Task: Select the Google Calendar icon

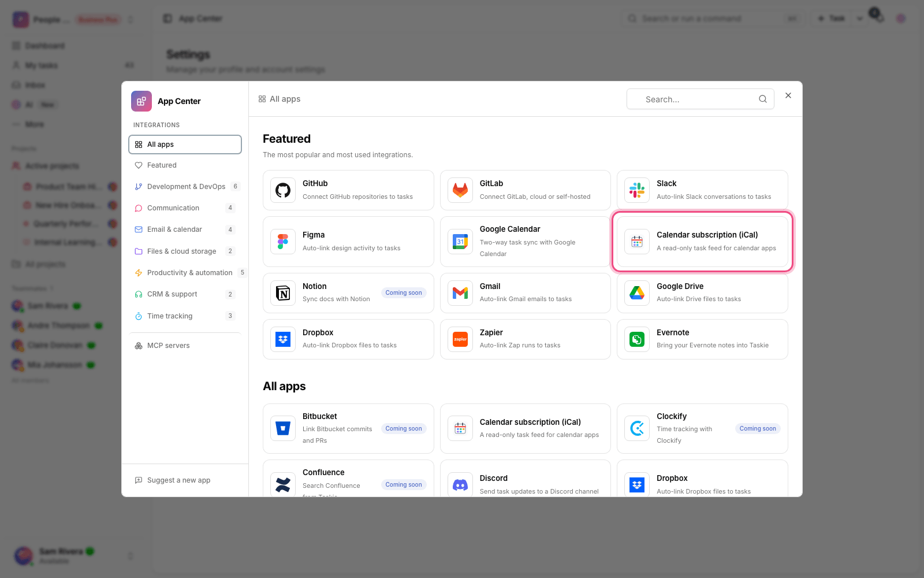Action: (460, 242)
